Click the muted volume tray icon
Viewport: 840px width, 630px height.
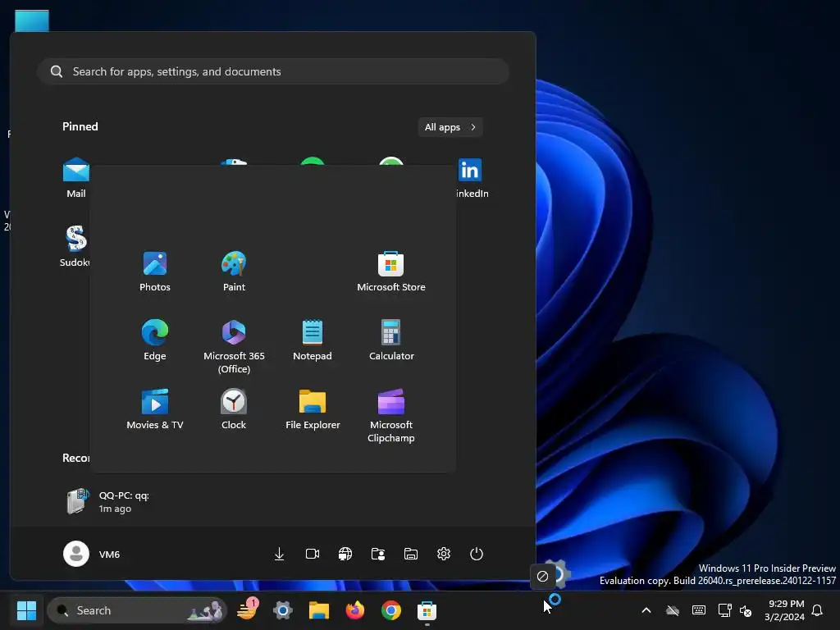746,610
